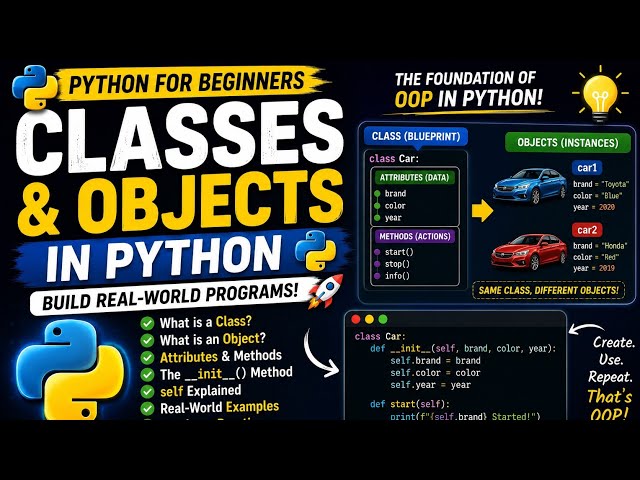Screen dimensions: 640x480
Task: Click the purple bullet beside 'info()'
Action: click(378, 276)
